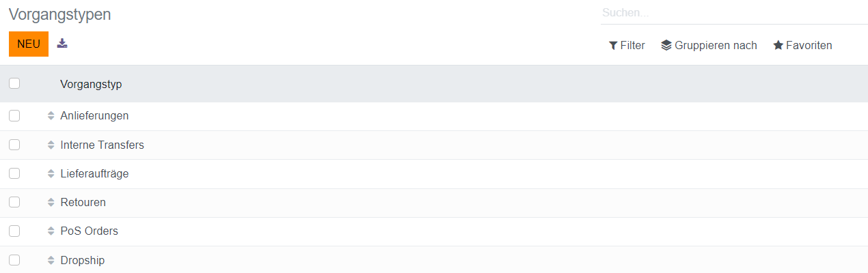The image size is (868, 273).
Task: Open the Lieferaufträge operation type
Action: tap(94, 174)
